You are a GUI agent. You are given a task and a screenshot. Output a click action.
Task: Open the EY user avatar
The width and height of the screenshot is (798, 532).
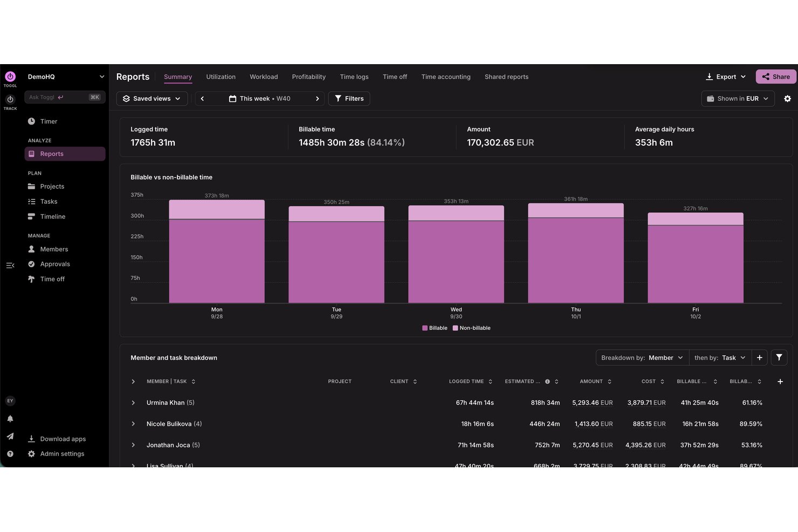click(x=10, y=401)
